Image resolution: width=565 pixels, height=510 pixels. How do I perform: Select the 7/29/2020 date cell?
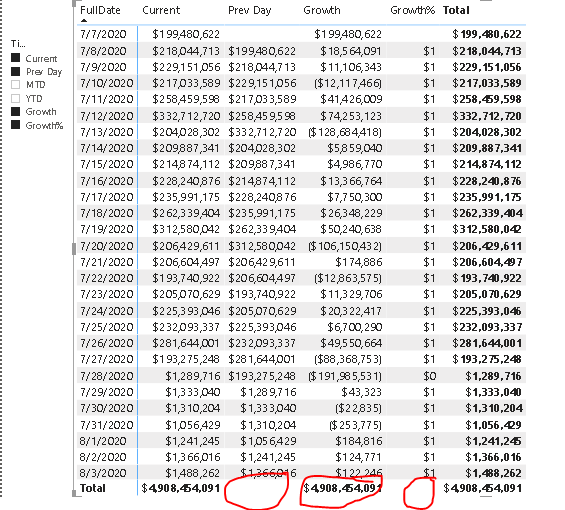click(x=107, y=392)
